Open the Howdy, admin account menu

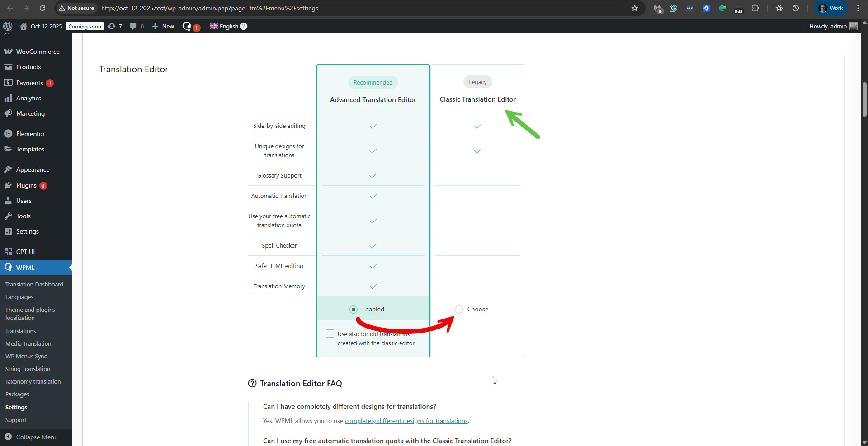click(833, 26)
